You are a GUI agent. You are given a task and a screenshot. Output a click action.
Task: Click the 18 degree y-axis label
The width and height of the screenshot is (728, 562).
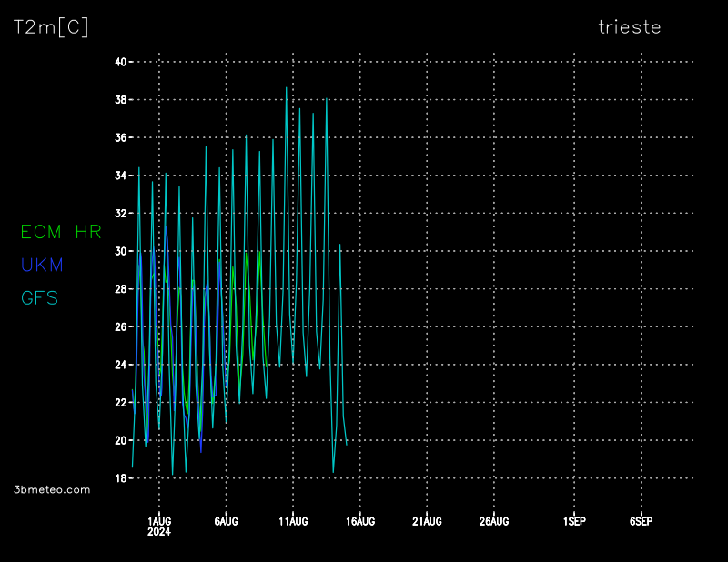[120, 478]
